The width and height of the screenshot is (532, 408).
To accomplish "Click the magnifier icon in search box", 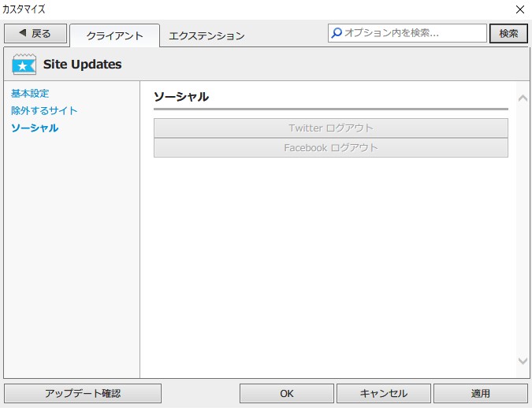I will pyautogui.click(x=337, y=33).
